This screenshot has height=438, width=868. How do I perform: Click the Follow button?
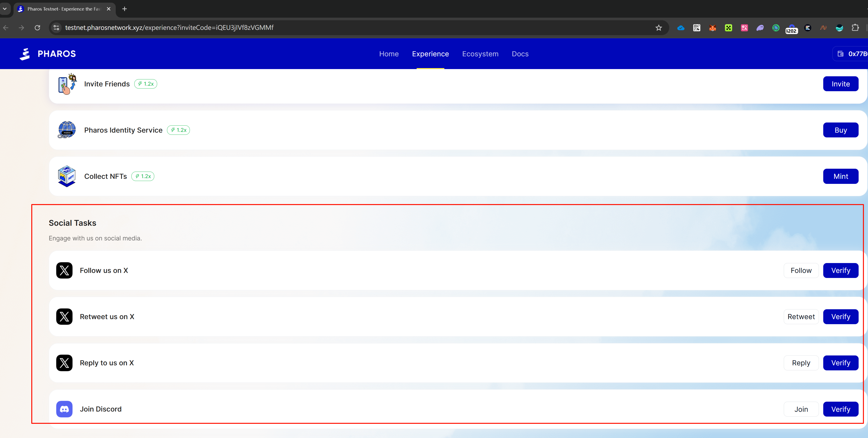pyautogui.click(x=801, y=270)
